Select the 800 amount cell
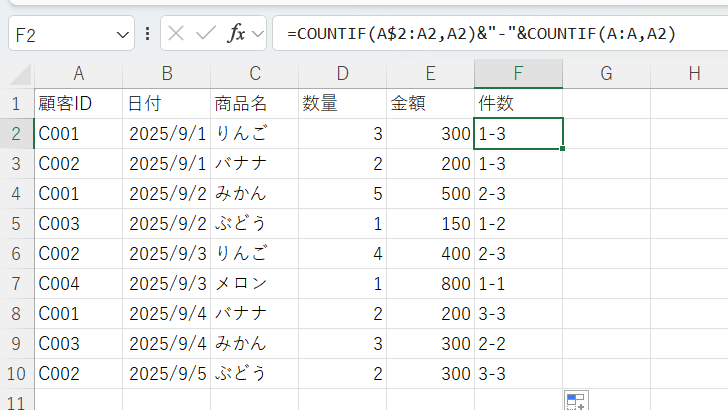 pyautogui.click(x=430, y=284)
